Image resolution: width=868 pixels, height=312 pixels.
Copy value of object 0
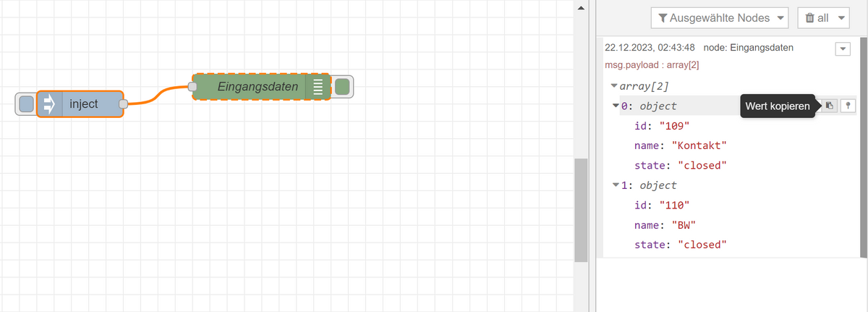point(829,106)
